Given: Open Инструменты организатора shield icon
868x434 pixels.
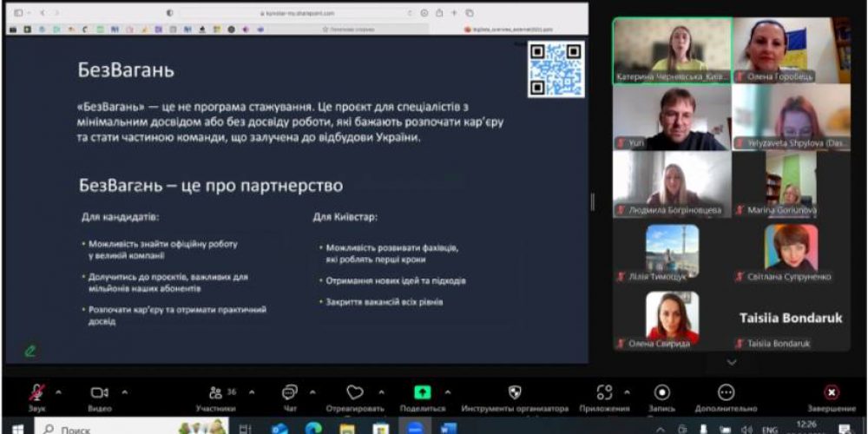Looking at the screenshot, I should [x=515, y=393].
